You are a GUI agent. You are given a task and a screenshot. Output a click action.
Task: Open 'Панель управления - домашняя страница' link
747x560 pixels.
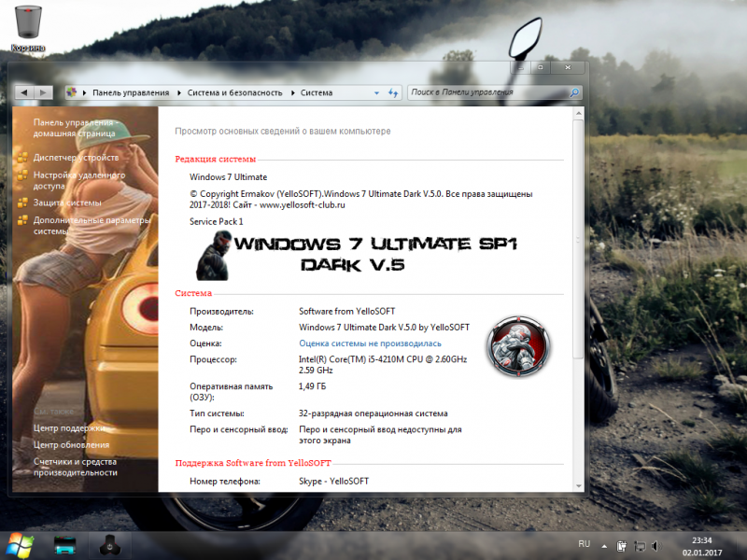click(76, 128)
